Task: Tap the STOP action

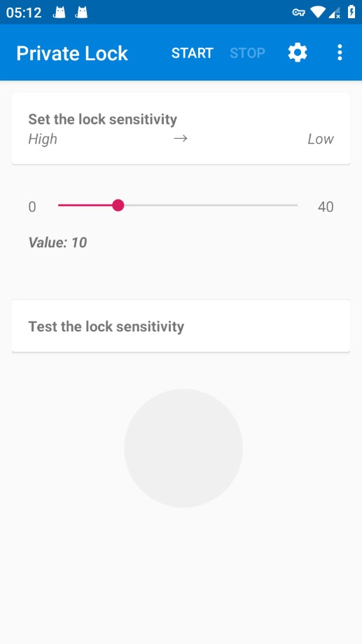Action: 247,53
